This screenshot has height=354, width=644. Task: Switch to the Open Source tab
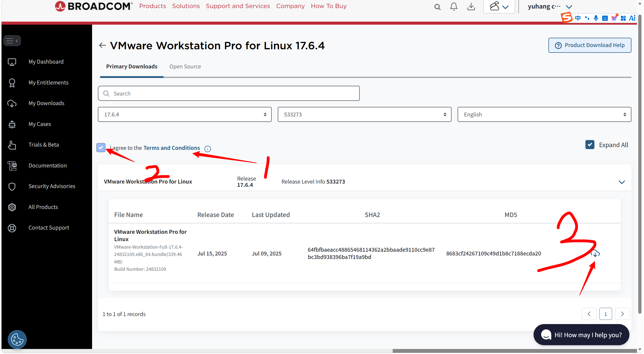(x=185, y=67)
